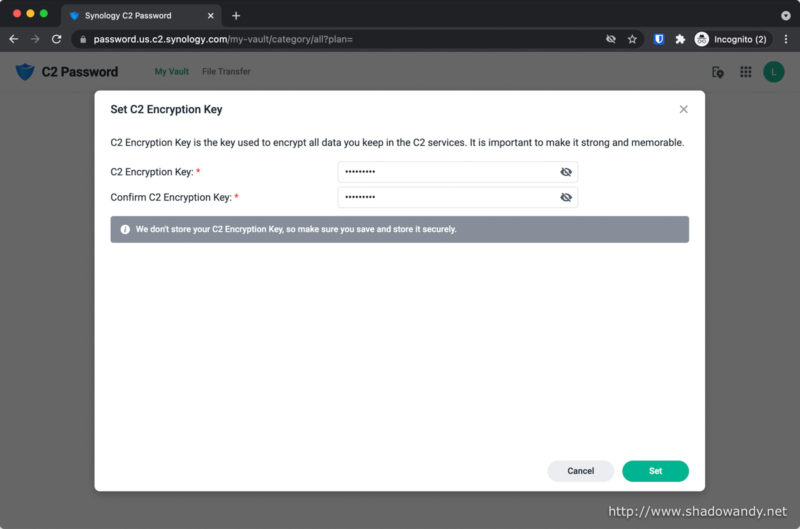The height and width of the screenshot is (529, 800).
Task: Click the 'Set C2 Encryption Key' dialog title
Action: tap(166, 109)
